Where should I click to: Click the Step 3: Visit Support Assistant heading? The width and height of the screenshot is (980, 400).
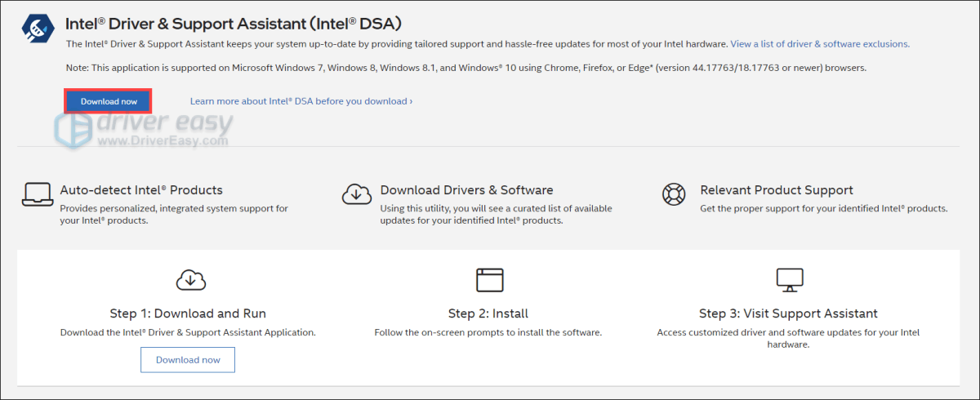(x=788, y=313)
